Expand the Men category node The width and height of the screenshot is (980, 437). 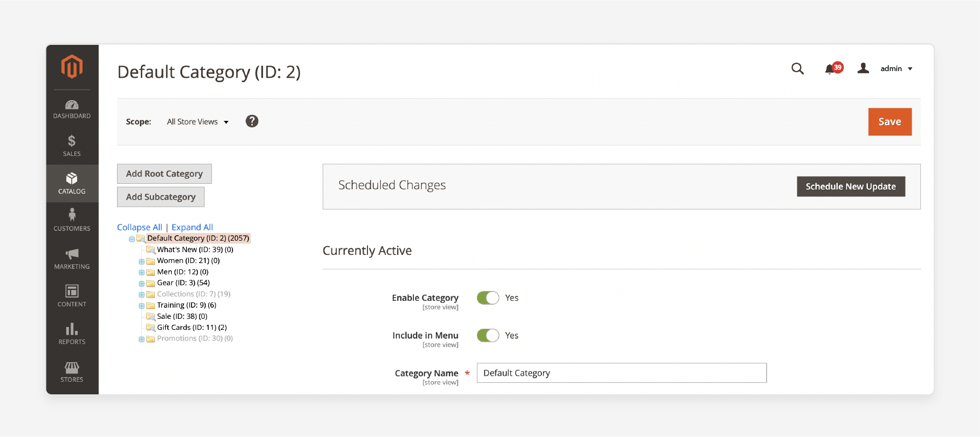point(142,272)
